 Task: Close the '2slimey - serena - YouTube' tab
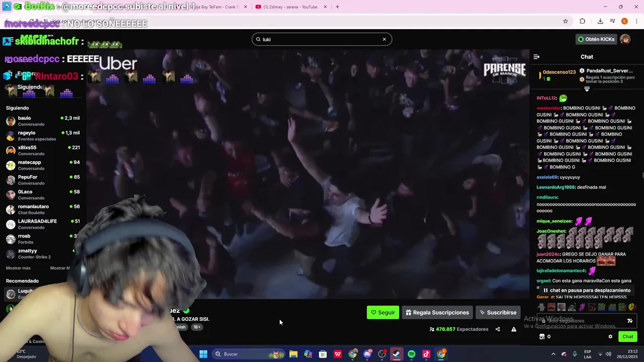point(325,7)
